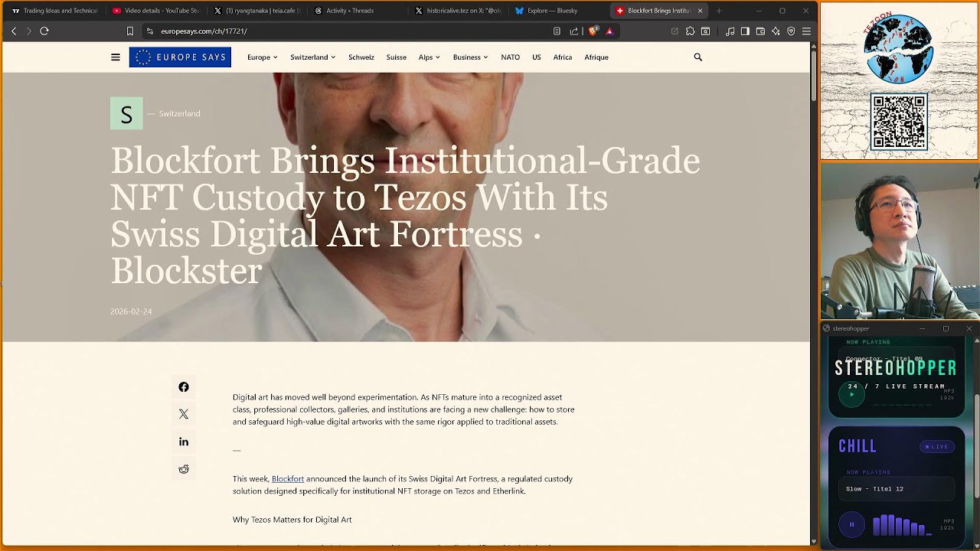Open Brave Shields lion icon
The width and height of the screenshot is (980, 551).
point(593,31)
